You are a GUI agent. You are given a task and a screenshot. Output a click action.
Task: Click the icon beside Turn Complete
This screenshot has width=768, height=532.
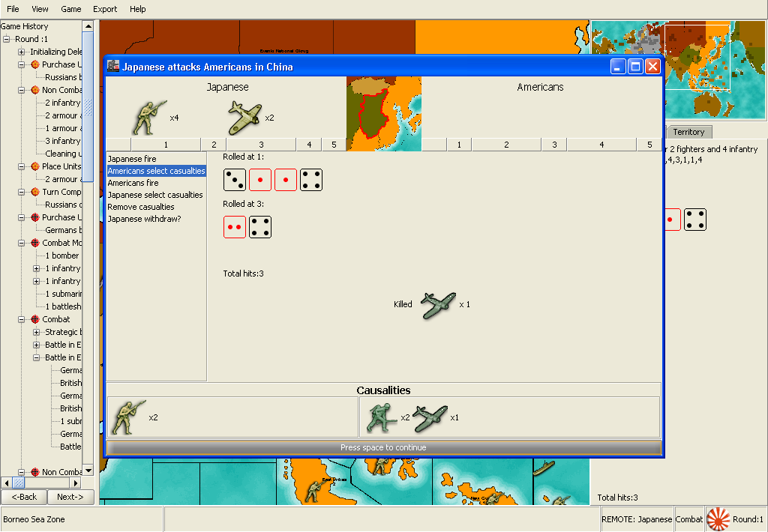point(35,192)
